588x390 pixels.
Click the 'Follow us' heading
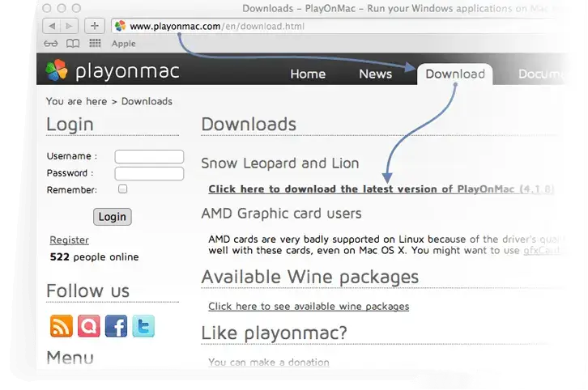[87, 290]
